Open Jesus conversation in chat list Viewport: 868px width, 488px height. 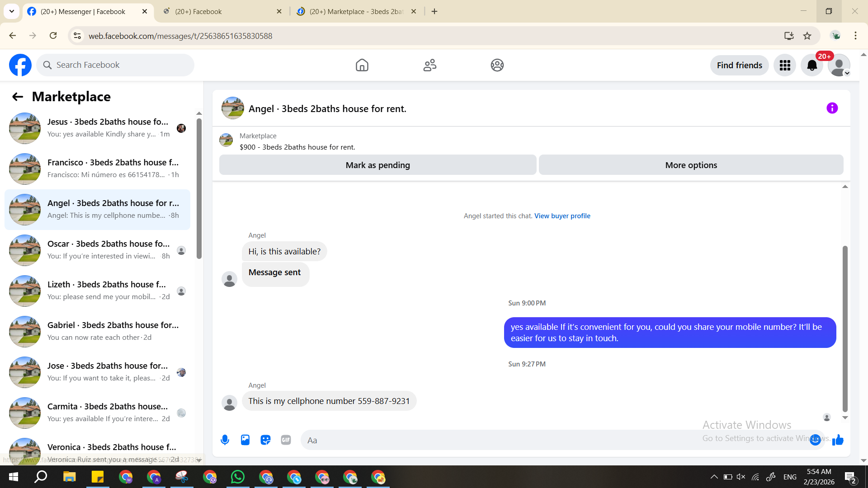point(97,128)
